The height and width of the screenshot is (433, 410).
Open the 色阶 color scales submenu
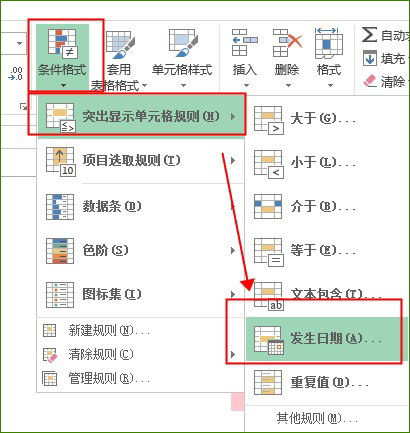tap(141, 251)
